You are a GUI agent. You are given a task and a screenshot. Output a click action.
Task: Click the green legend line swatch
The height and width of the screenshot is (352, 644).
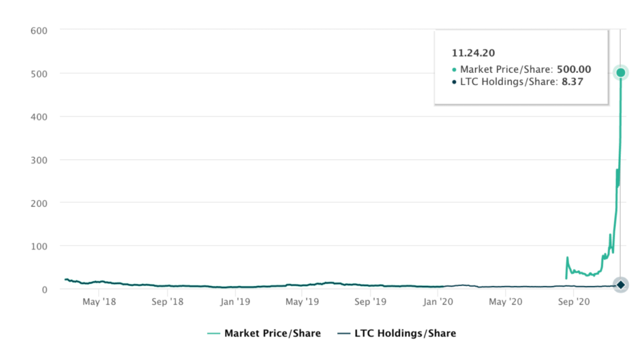[213, 333]
